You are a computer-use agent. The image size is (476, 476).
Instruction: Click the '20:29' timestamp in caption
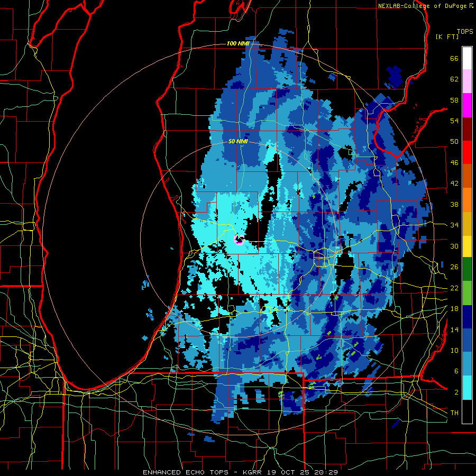coord(327,472)
